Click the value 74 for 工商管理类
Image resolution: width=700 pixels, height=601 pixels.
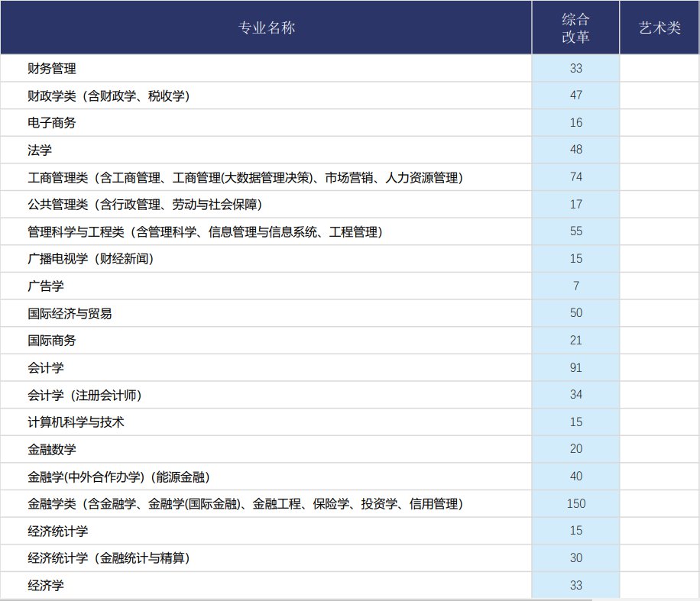click(x=575, y=177)
